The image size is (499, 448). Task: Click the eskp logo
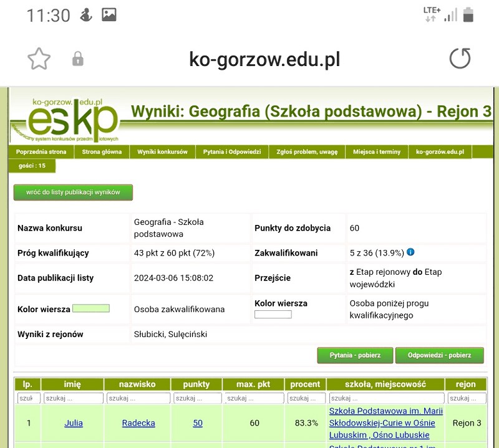[x=65, y=118]
